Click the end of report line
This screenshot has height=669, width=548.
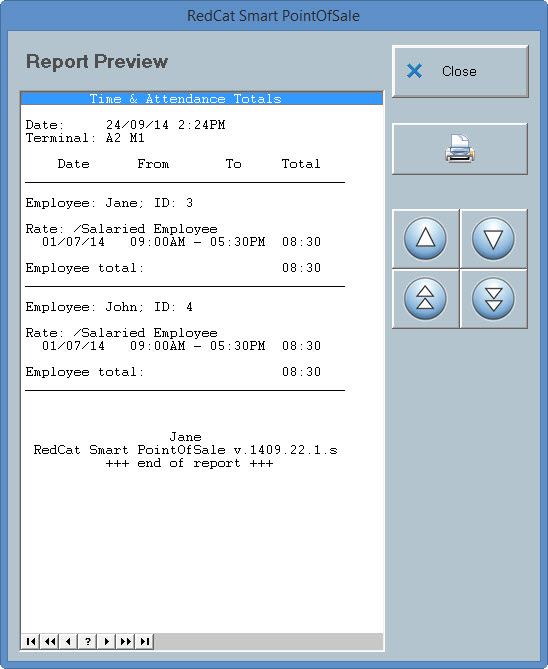point(189,463)
